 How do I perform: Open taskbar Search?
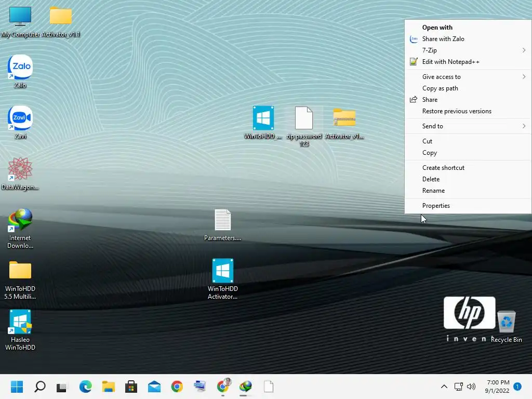pos(39,387)
